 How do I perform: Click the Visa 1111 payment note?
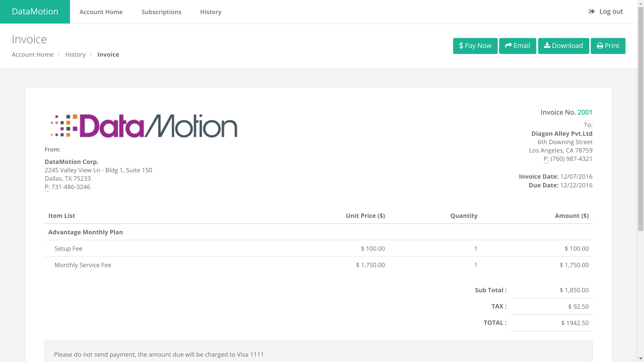tap(159, 354)
